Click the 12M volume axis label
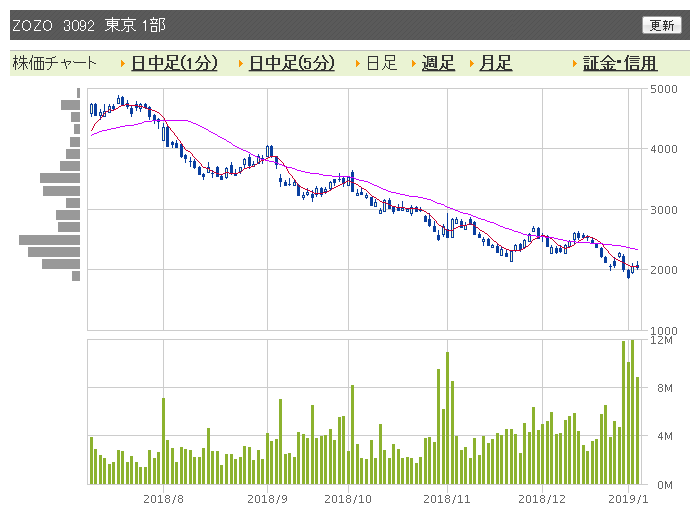The width and height of the screenshot is (700, 527). [x=661, y=340]
